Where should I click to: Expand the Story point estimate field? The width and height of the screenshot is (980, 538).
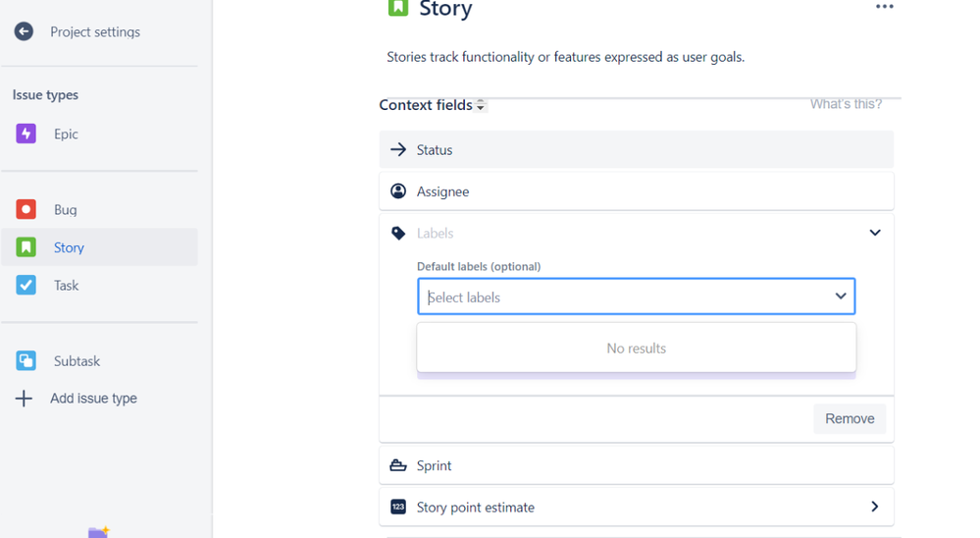tap(875, 507)
